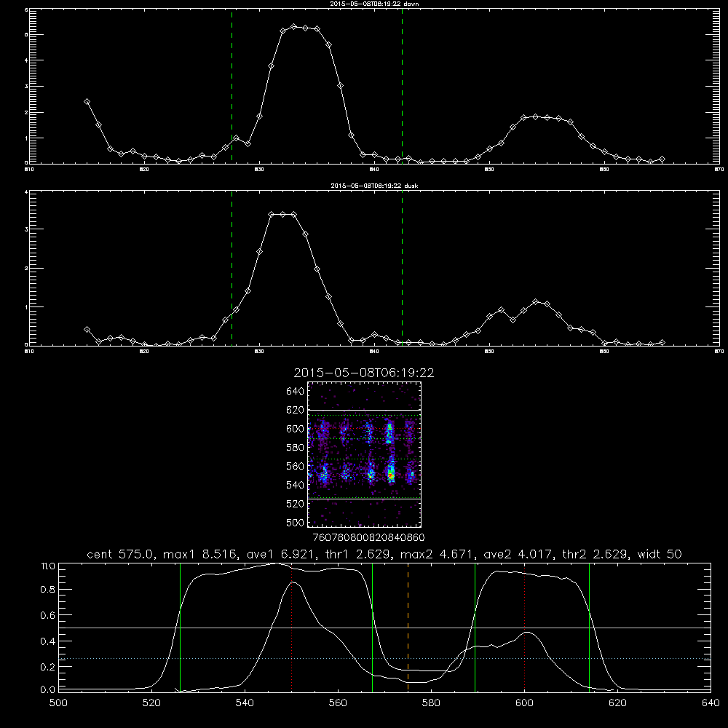The height and width of the screenshot is (728, 728).
Task: Click x-axis label 820 under the dawn plot
Action: (x=144, y=170)
